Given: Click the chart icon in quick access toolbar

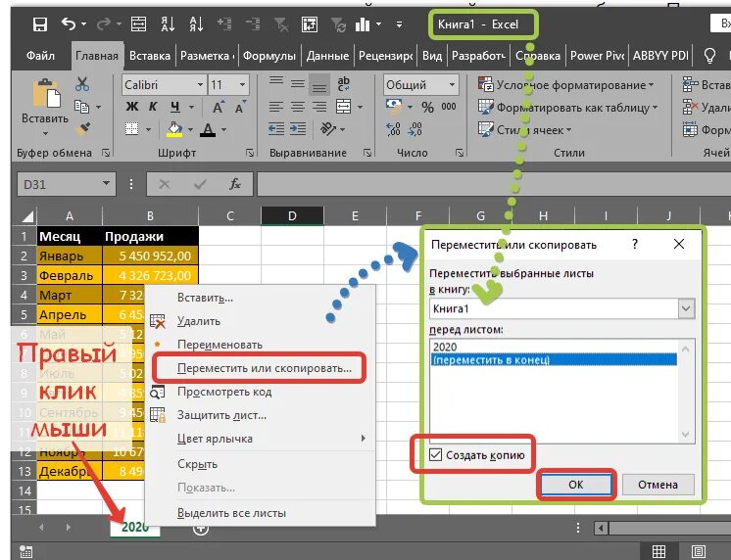Looking at the screenshot, I should (x=363, y=23).
